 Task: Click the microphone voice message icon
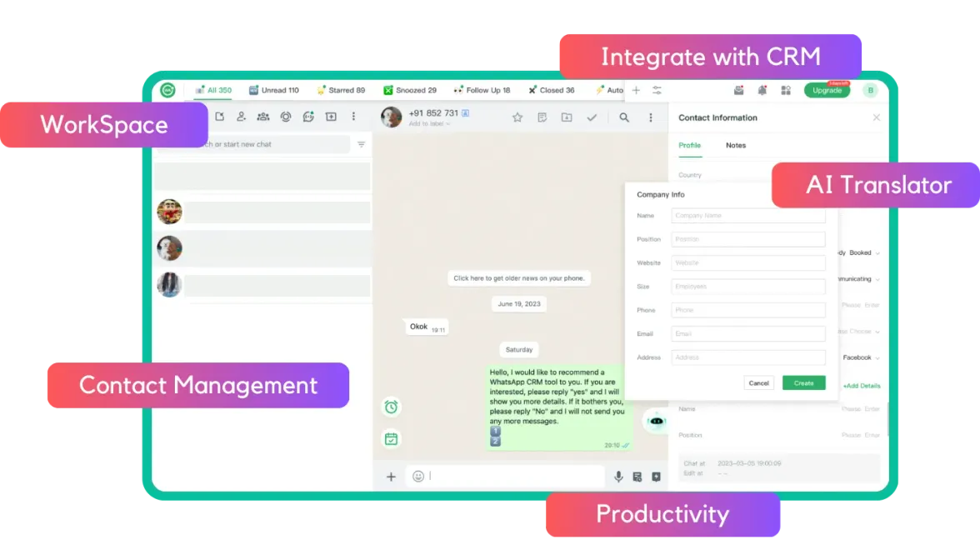click(618, 477)
